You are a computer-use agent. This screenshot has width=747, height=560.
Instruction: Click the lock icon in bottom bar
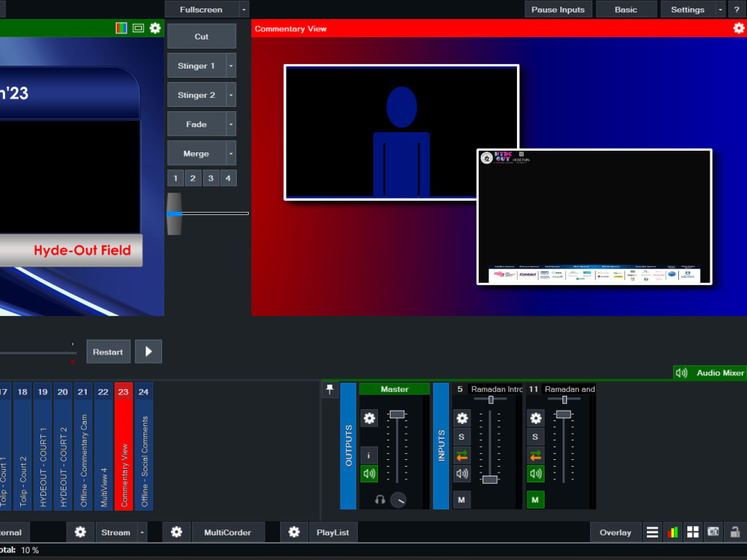tap(734, 532)
